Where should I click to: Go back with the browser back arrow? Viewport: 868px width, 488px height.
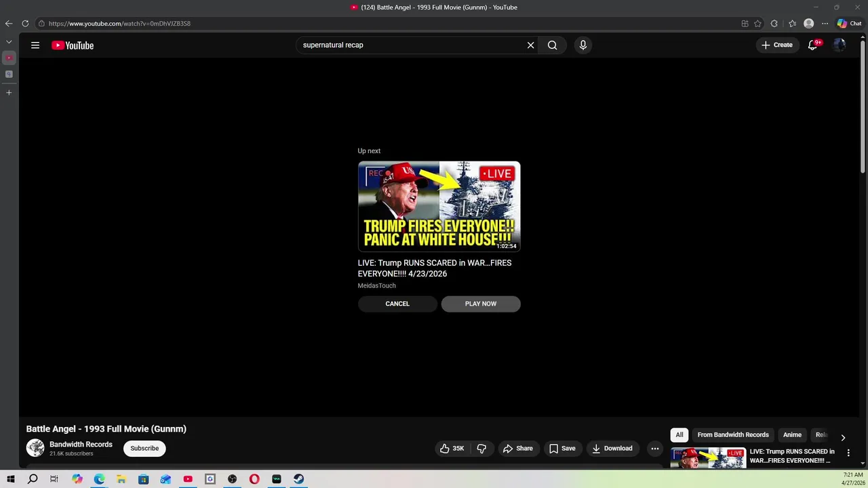point(8,23)
